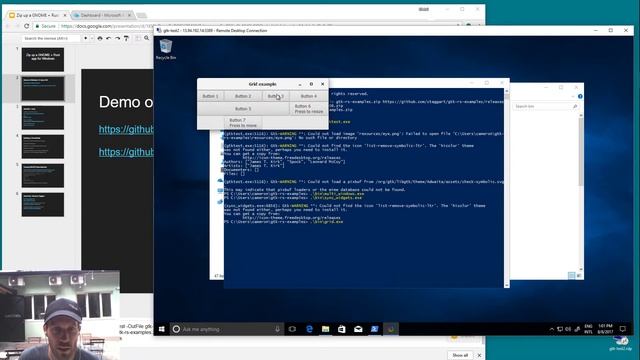The width and height of the screenshot is (640, 360).
Task: Type in the 'Ask me anything' search box
Action: point(227,329)
